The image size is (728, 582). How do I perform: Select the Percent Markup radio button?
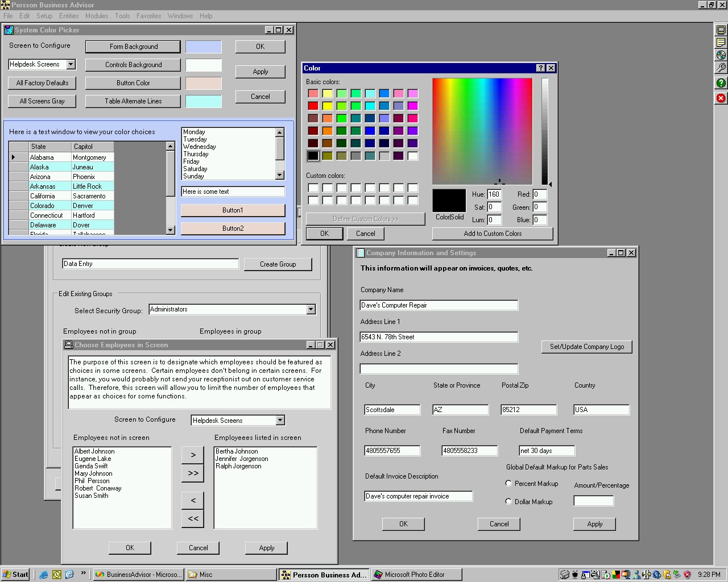[508, 484]
